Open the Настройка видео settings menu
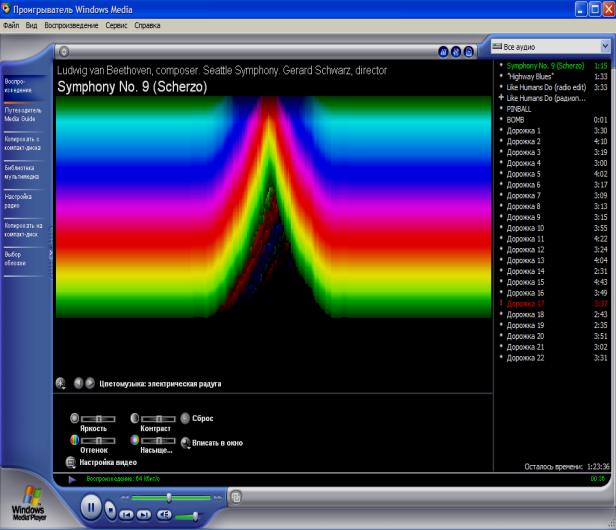 pyautogui.click(x=101, y=462)
